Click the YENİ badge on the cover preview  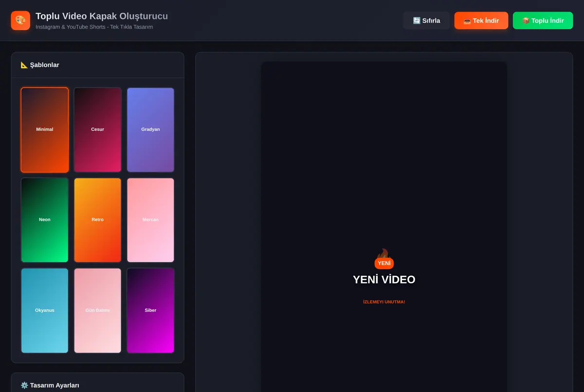(384, 263)
